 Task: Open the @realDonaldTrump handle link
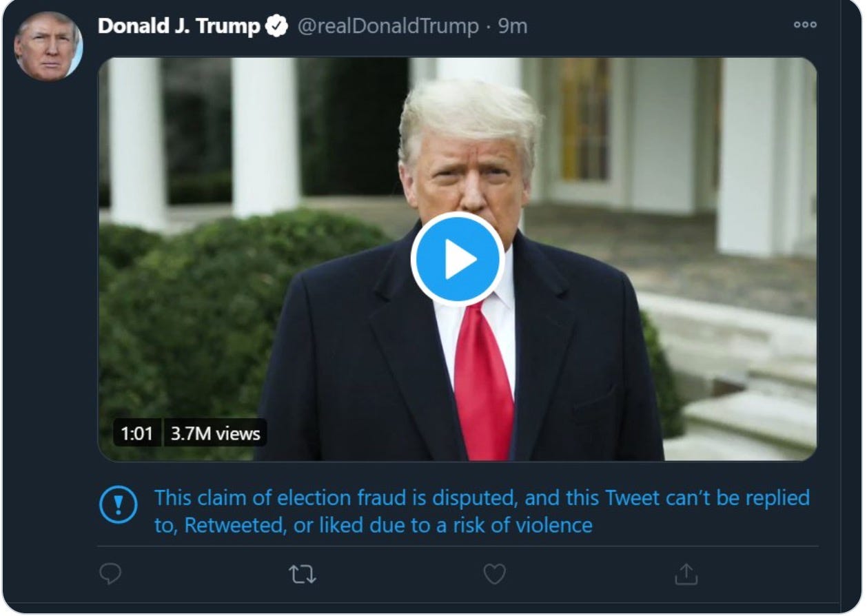(x=388, y=27)
